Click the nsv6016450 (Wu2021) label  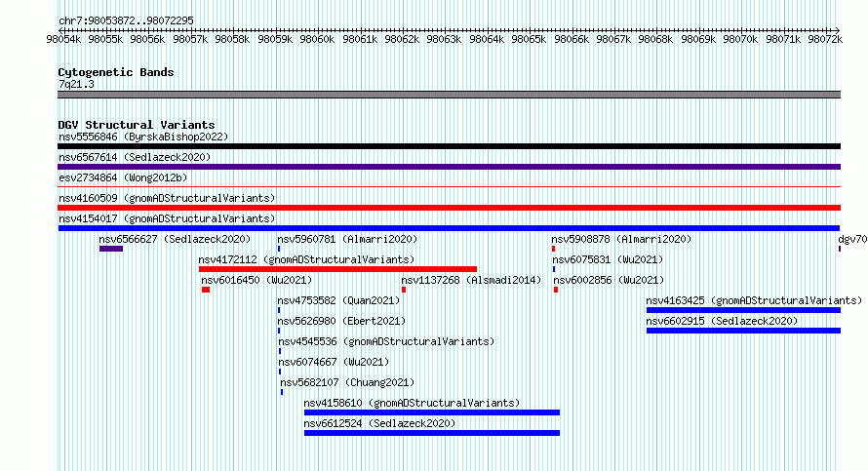pyautogui.click(x=256, y=280)
